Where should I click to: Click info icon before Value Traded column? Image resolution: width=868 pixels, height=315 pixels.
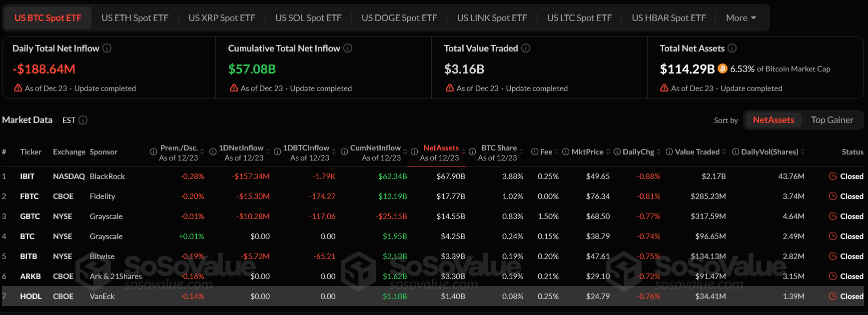(x=669, y=151)
